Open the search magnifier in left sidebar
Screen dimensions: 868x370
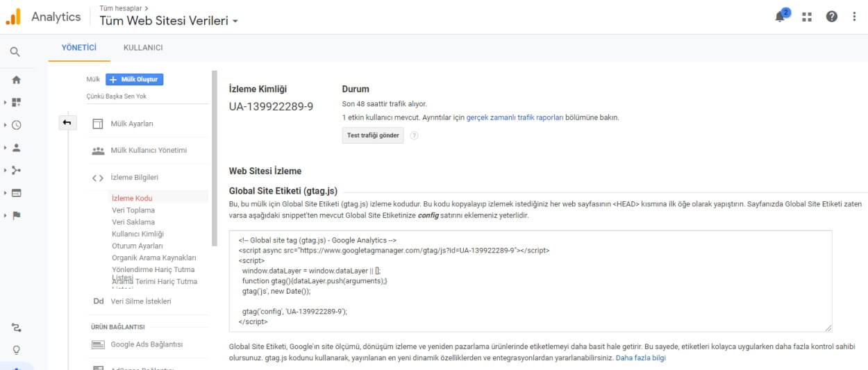(x=15, y=51)
